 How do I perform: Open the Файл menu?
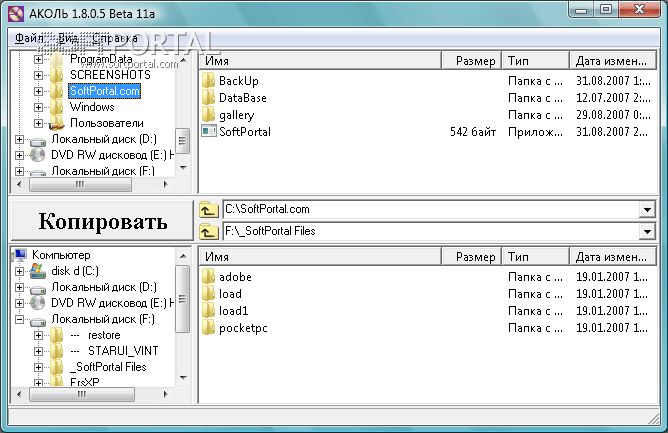pos(29,38)
